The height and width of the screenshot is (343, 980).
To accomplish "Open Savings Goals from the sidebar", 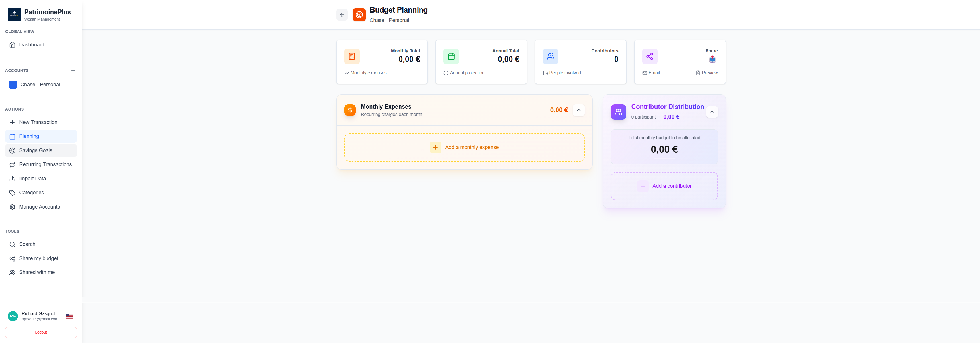I will [35, 150].
